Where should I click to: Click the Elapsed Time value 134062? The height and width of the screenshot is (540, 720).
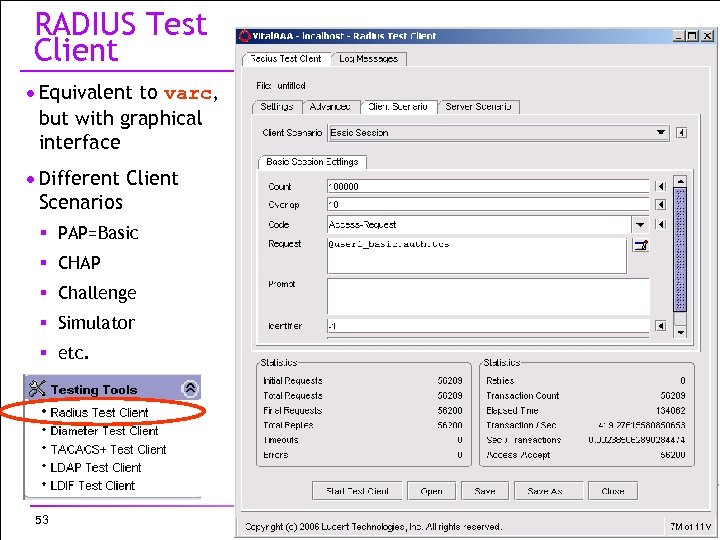(x=670, y=411)
